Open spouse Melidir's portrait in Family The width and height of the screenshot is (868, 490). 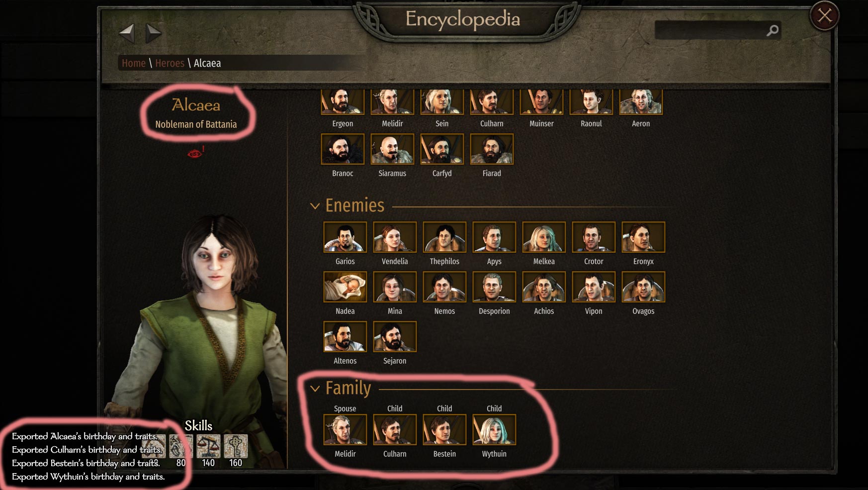[x=345, y=430]
